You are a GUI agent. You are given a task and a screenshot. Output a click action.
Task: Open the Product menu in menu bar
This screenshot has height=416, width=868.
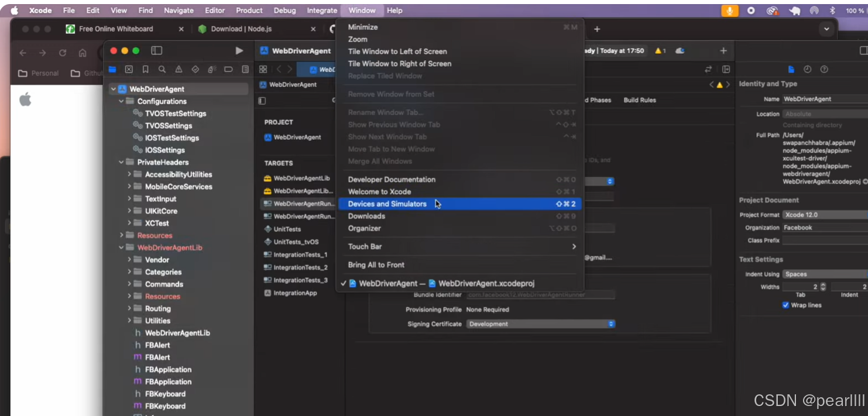click(x=249, y=11)
